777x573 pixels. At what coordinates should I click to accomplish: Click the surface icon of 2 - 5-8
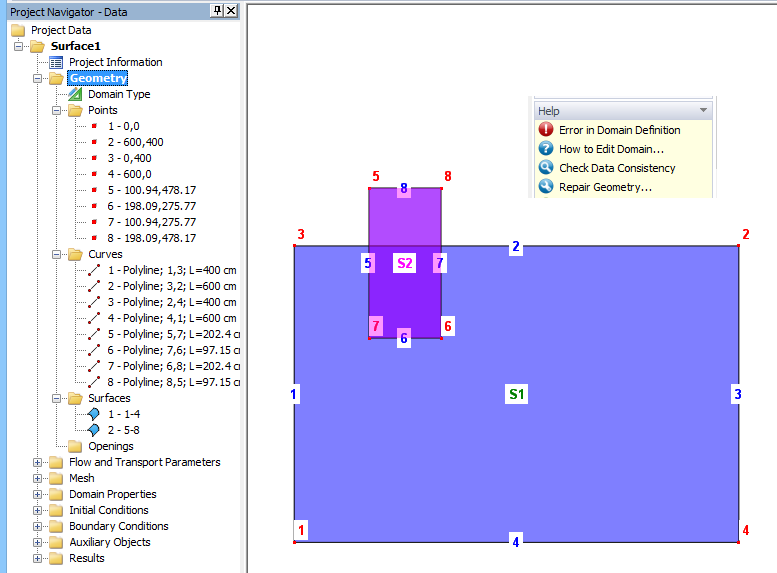[94, 430]
